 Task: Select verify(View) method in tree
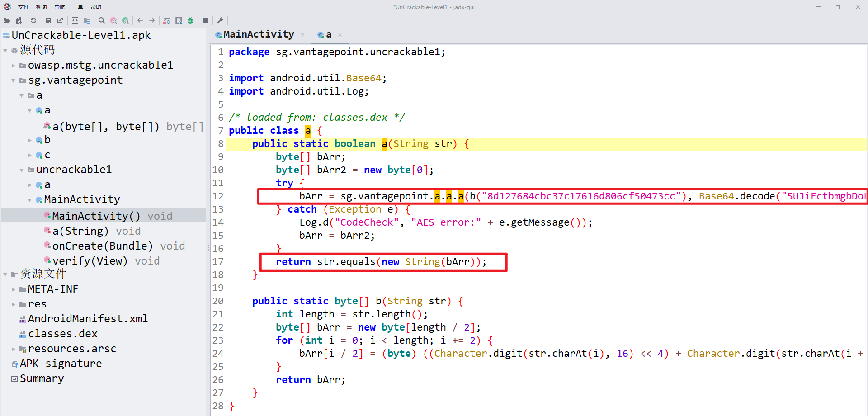coord(90,261)
